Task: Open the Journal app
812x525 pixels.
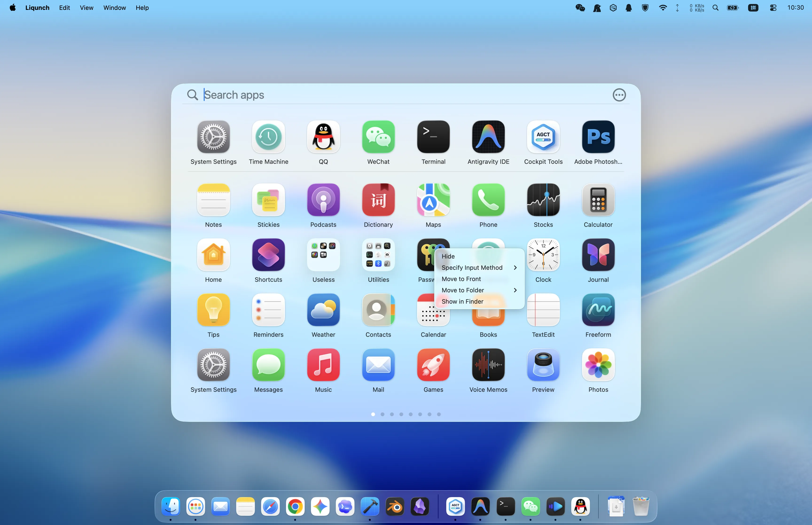Action: [x=598, y=255]
